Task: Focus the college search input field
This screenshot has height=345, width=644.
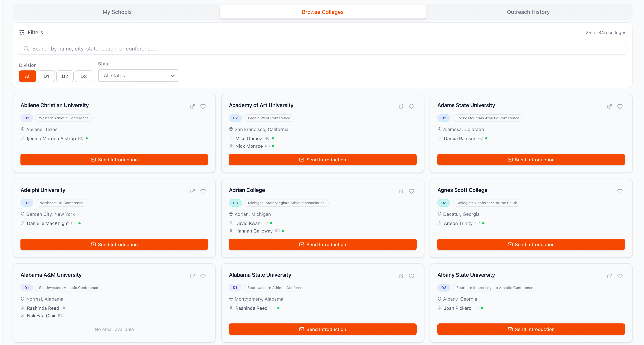Action: point(323,48)
